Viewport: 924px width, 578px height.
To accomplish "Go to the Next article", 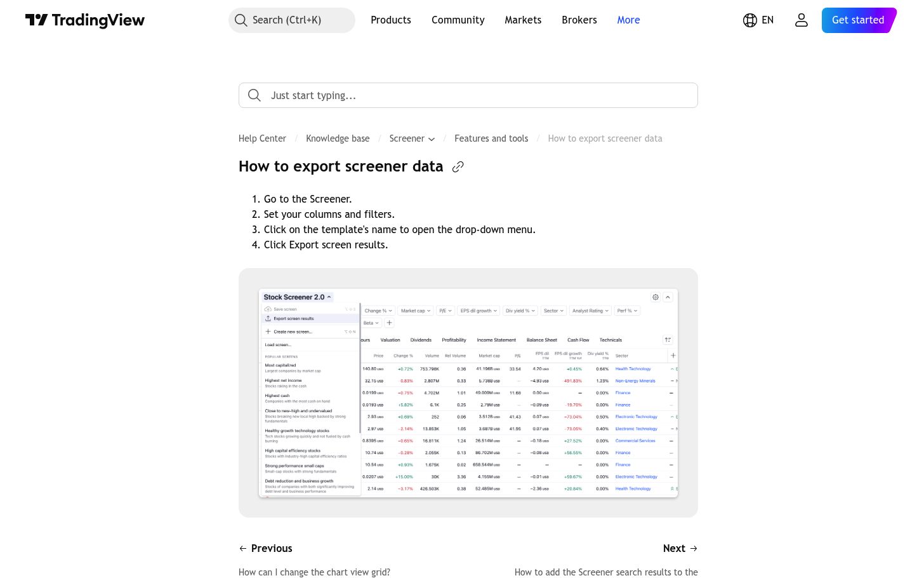I will coord(680,548).
